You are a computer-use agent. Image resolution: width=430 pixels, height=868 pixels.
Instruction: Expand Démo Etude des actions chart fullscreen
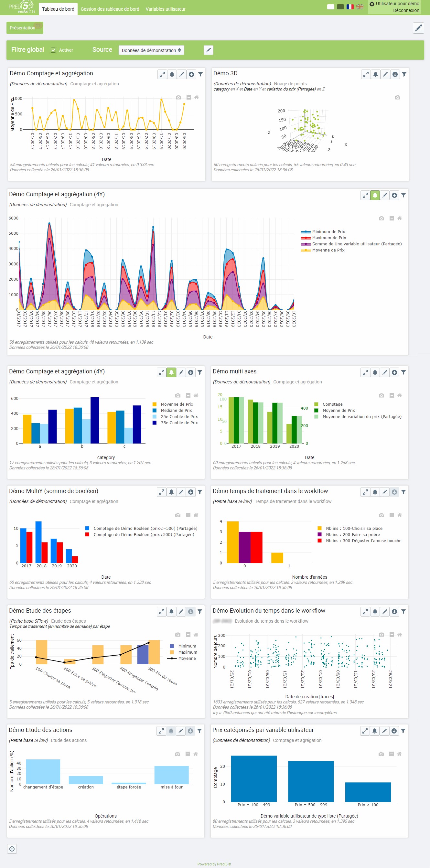coord(161,731)
